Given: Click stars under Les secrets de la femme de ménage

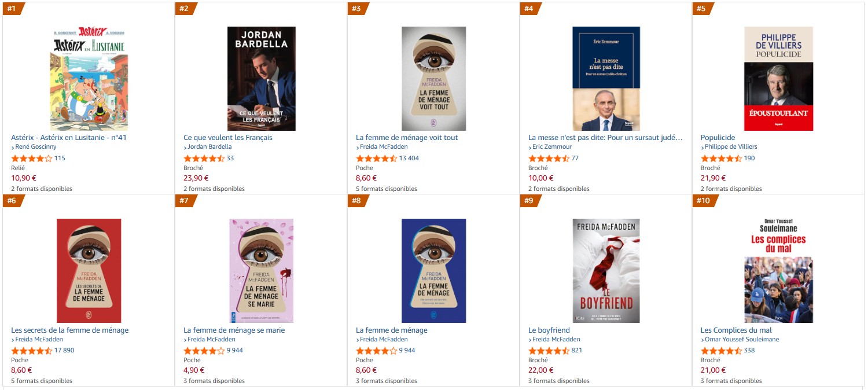Looking at the screenshot, I should pyautogui.click(x=31, y=350).
